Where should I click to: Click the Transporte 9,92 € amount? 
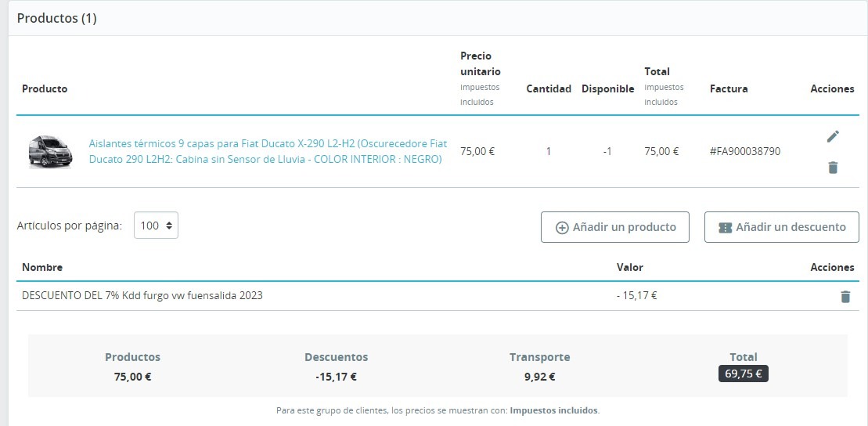(540, 377)
